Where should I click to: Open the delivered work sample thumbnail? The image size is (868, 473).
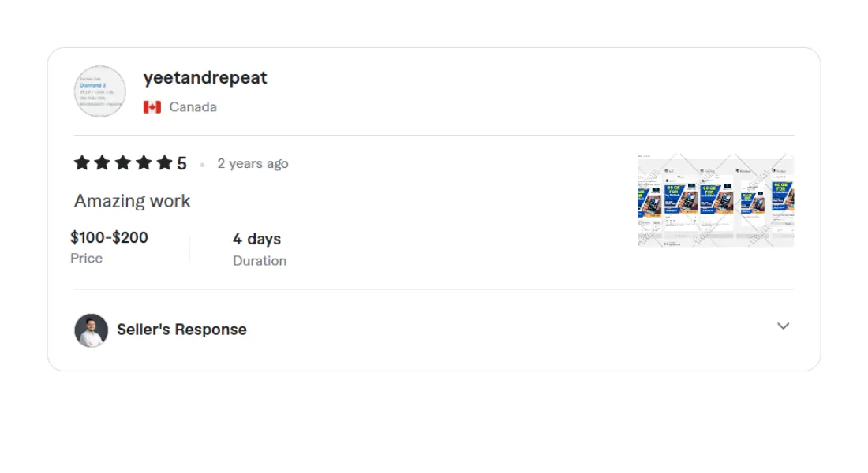[x=715, y=200]
